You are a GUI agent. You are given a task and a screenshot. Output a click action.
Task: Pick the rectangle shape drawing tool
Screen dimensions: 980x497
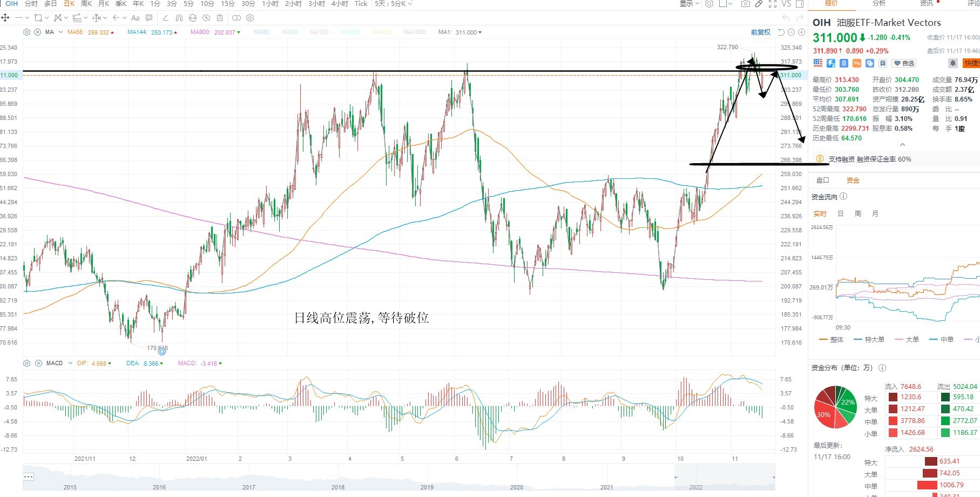coord(38,18)
